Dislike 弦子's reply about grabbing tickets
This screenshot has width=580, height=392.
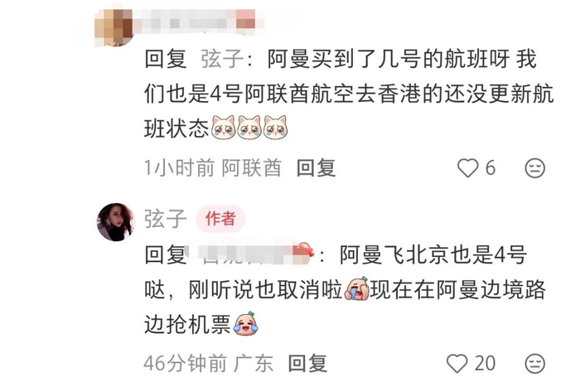click(535, 364)
